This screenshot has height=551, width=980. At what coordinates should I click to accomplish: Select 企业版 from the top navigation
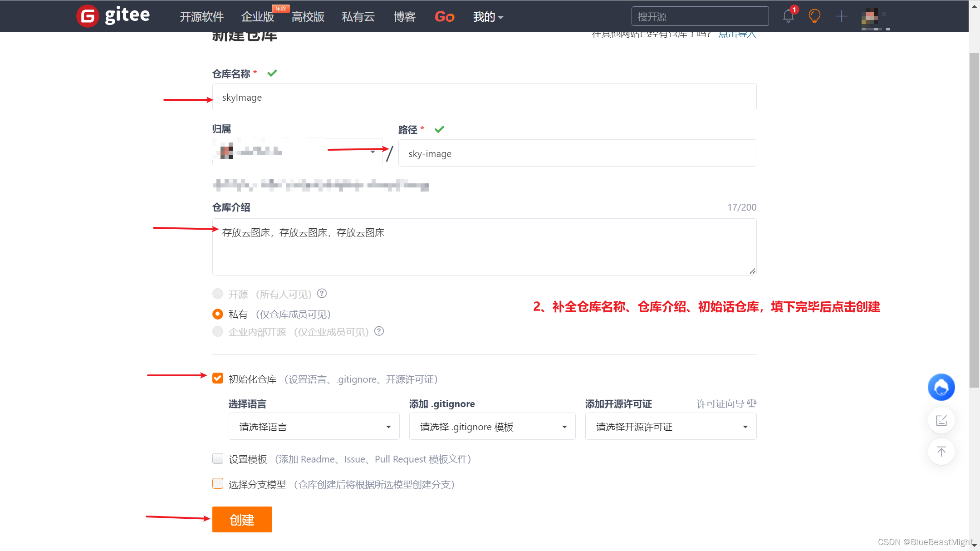[x=257, y=17]
